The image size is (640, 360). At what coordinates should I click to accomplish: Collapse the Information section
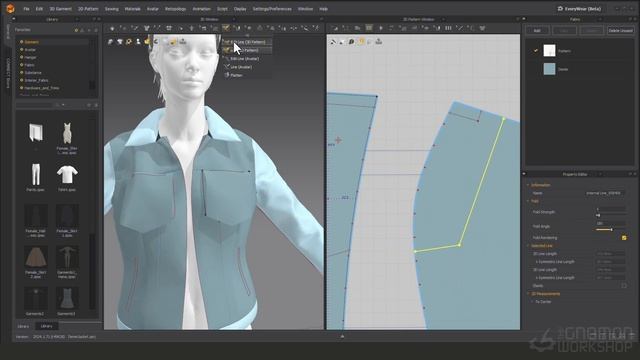528,185
